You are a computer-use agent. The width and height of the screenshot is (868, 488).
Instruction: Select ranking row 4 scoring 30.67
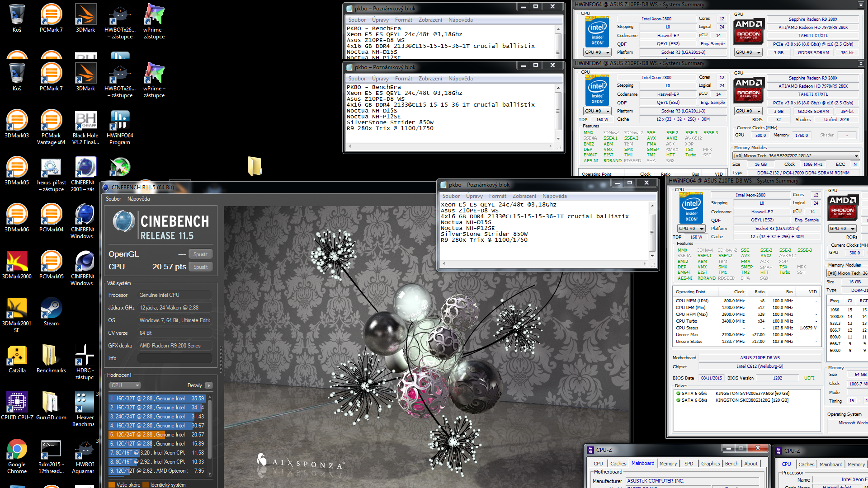tap(157, 426)
